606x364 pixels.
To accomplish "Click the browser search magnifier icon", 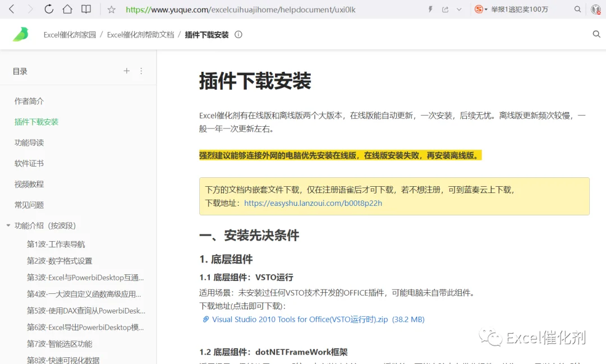I will 577,10.
